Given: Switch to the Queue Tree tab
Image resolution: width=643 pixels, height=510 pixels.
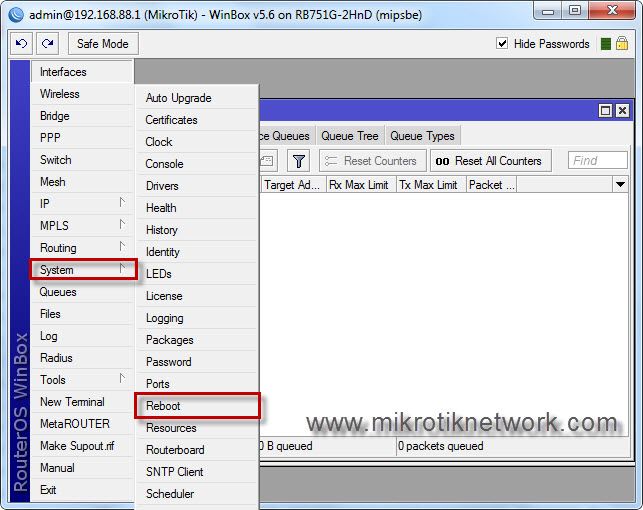Looking at the screenshot, I should (x=349, y=136).
